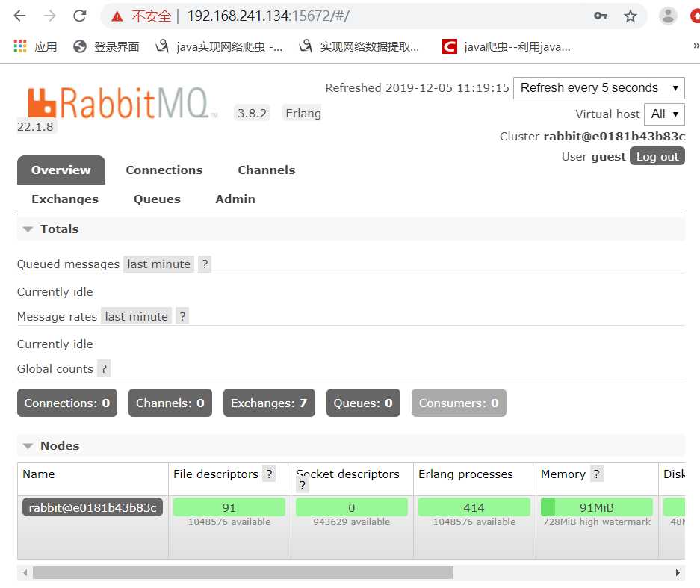Open the browser profile avatar
Screen dimensions: 700x588
pyautogui.click(x=668, y=16)
